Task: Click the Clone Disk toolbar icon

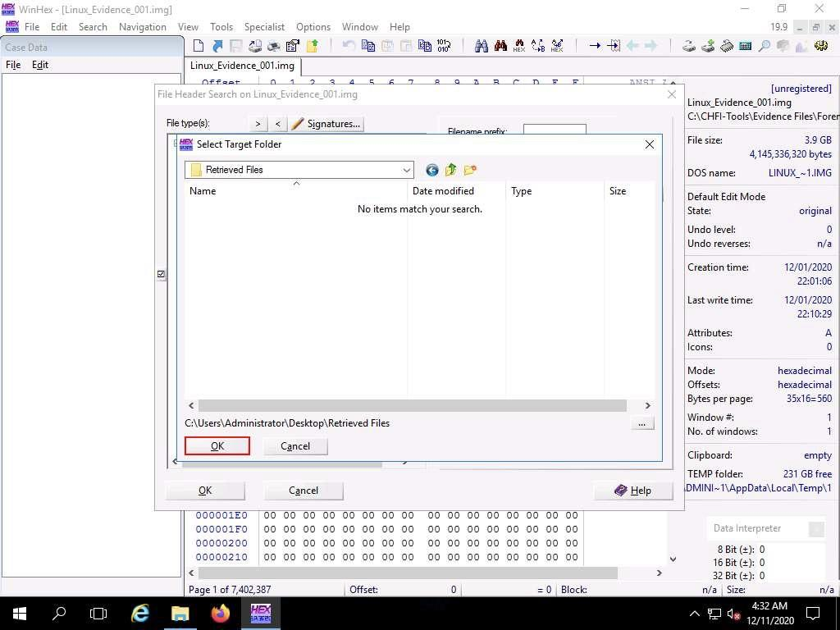Action: pyautogui.click(x=708, y=46)
